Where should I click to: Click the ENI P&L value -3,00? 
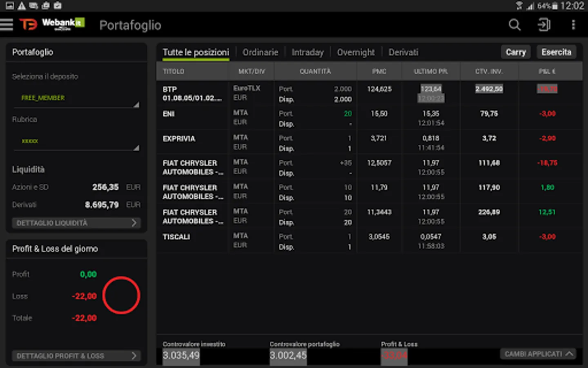point(547,114)
